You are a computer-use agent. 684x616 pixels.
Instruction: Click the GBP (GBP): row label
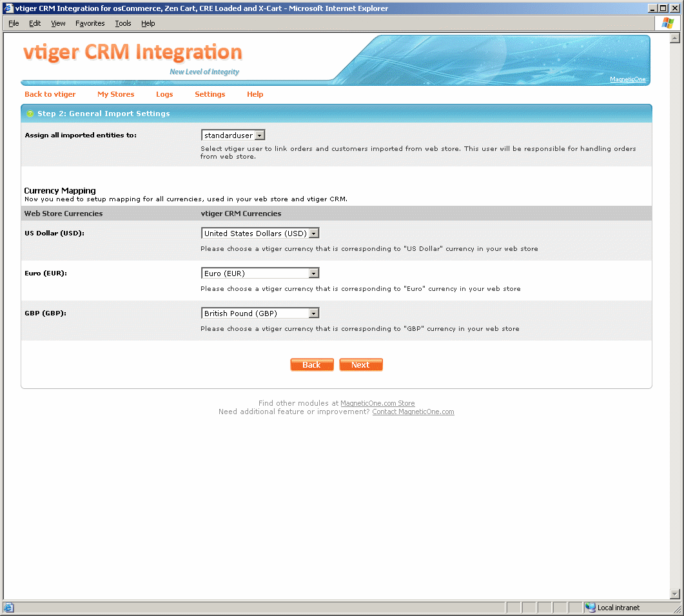click(45, 313)
